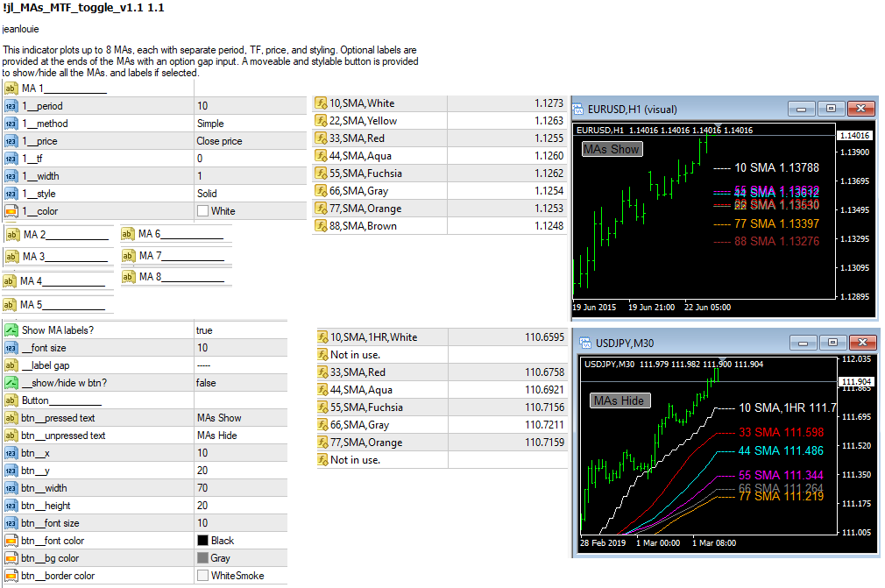Select the 1__color parameter icon
This screenshot has height=588, width=885.
(x=11, y=211)
